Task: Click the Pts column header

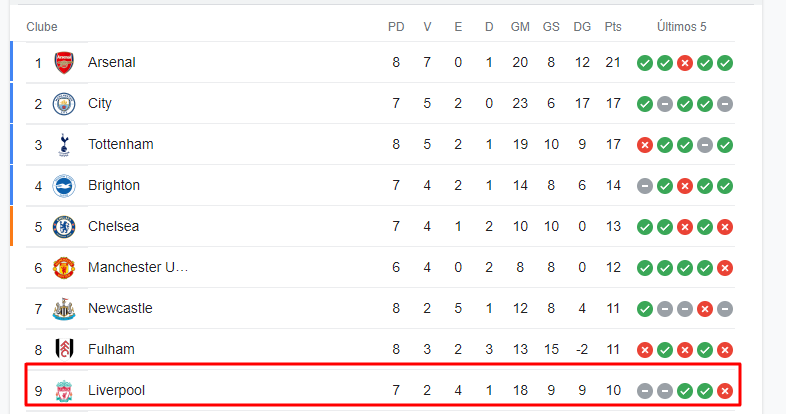Action: [x=613, y=27]
